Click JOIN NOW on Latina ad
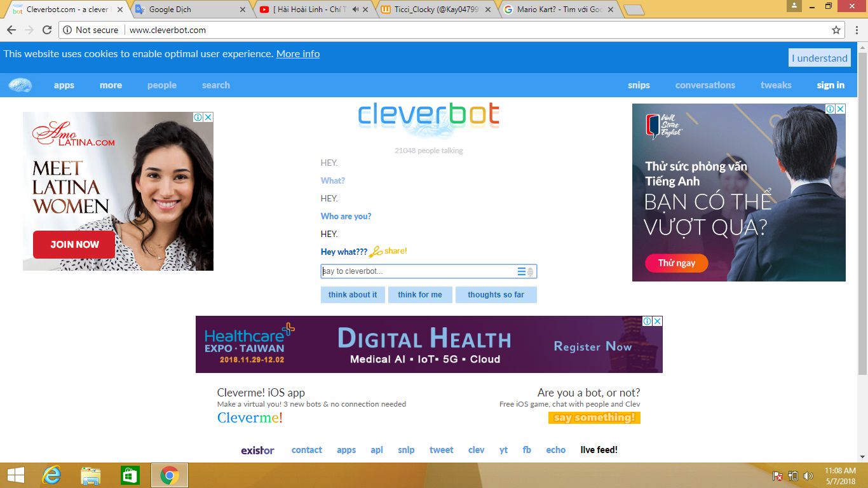The width and height of the screenshot is (868, 488). 74,245
